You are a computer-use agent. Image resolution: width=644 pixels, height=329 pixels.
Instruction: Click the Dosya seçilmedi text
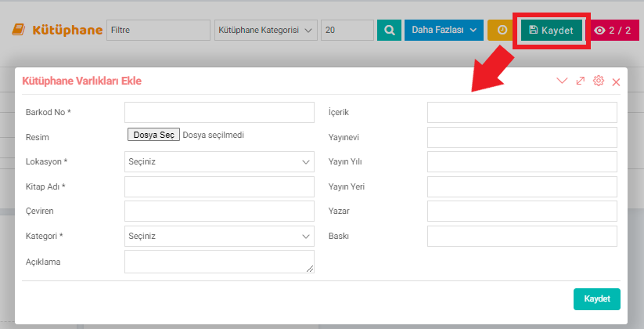pyautogui.click(x=213, y=135)
